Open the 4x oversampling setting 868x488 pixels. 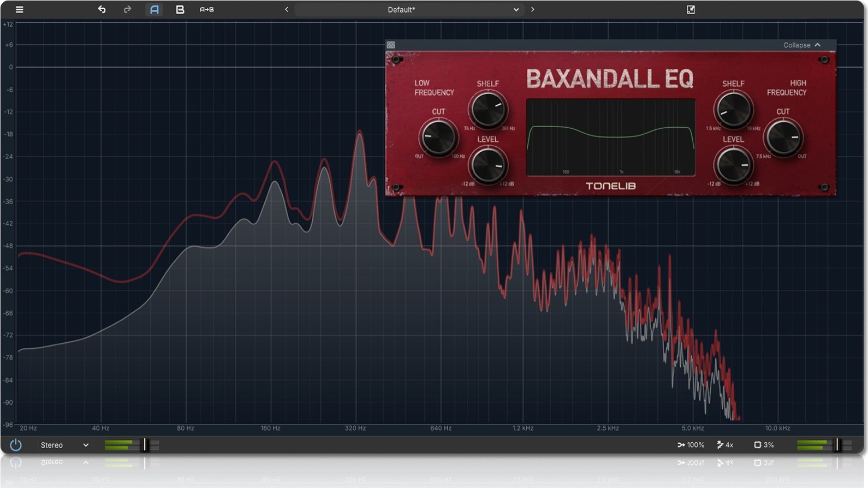coord(725,445)
